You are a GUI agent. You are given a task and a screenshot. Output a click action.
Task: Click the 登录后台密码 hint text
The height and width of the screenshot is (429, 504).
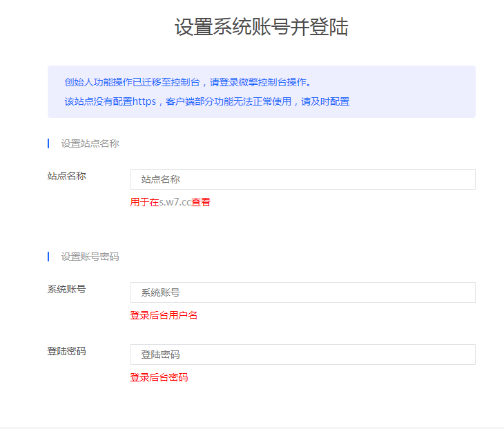(x=159, y=377)
